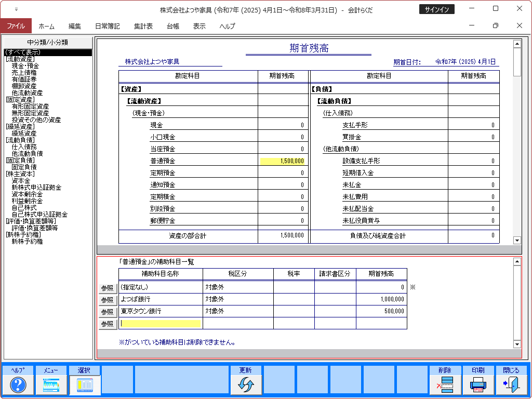Click the 削除 delete icon
Image resolution: width=532 pixels, height=399 pixels.
tap(445, 384)
